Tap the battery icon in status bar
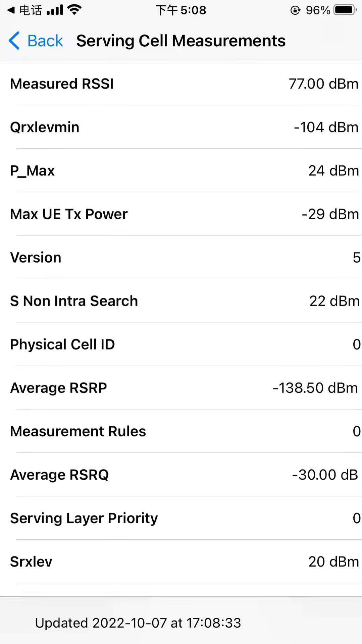This screenshot has width=362, height=644. click(345, 10)
